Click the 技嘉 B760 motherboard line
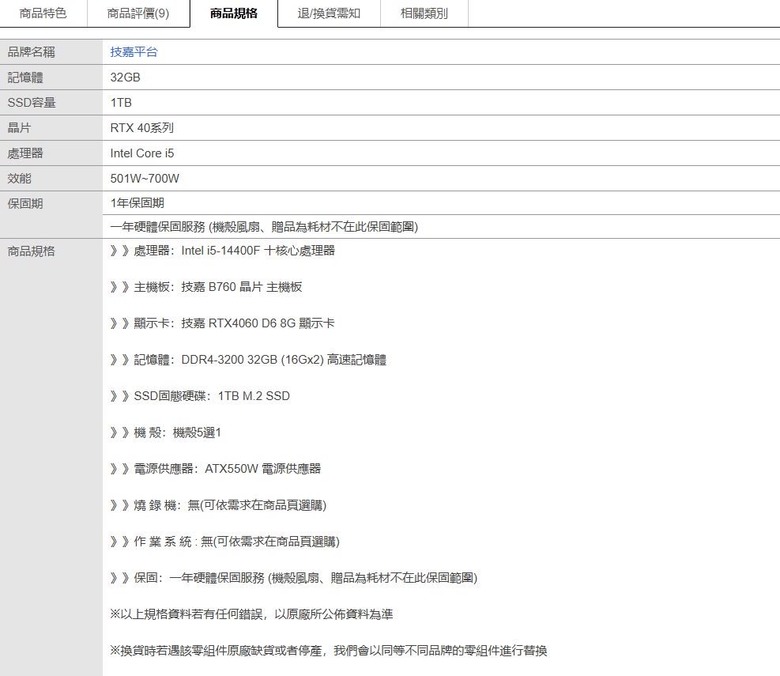The width and height of the screenshot is (780, 676). click(x=206, y=287)
